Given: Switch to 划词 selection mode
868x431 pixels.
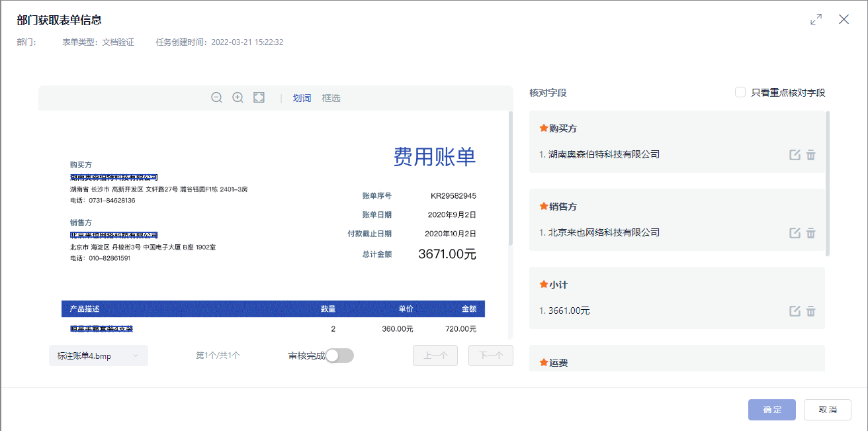Looking at the screenshot, I should pos(302,98).
